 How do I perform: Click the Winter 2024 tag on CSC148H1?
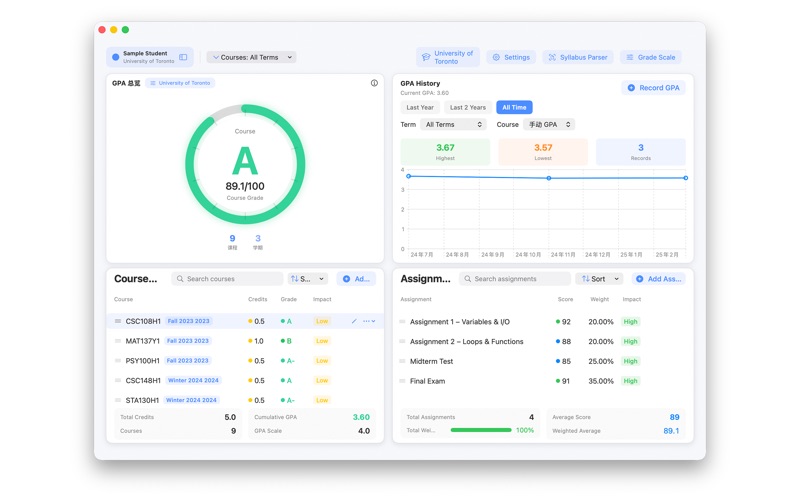(x=193, y=381)
